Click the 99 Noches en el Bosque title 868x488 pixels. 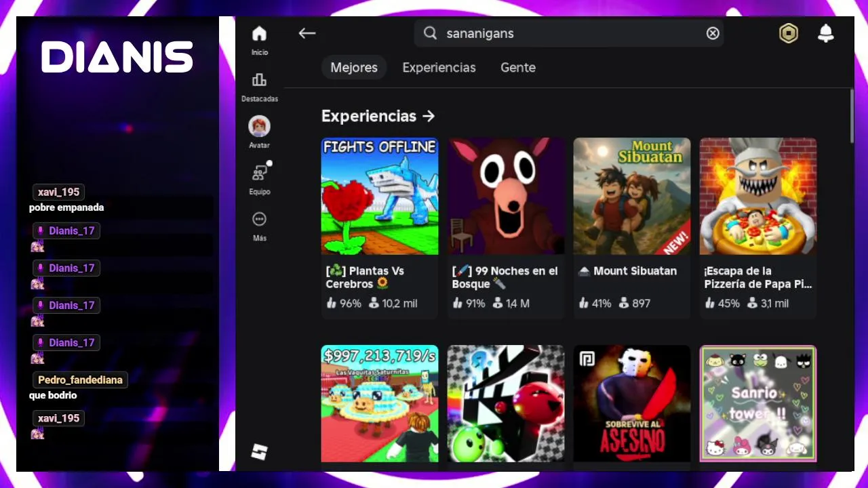pos(505,277)
